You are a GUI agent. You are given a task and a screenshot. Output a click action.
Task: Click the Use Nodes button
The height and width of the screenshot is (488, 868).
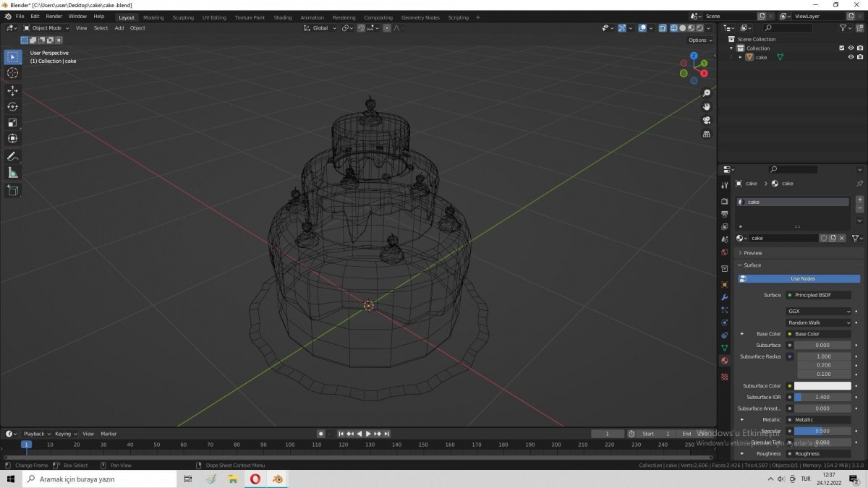tap(802, 279)
